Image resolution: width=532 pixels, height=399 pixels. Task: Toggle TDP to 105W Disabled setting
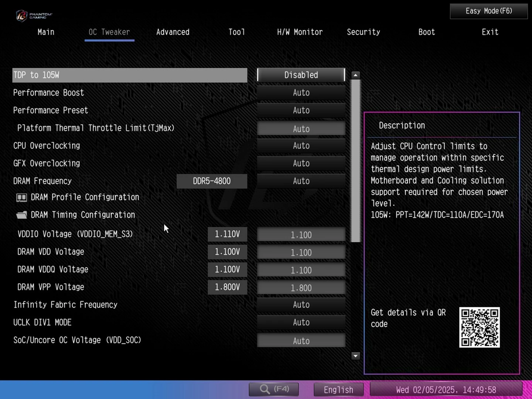301,75
